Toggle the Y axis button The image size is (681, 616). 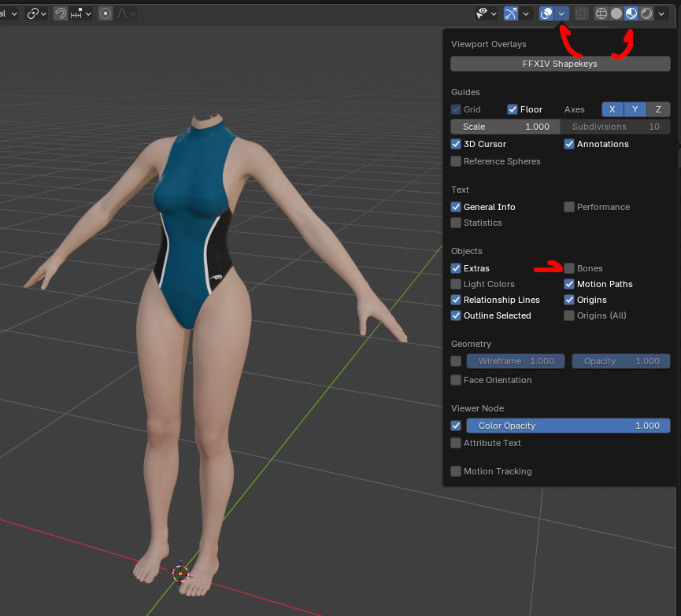click(x=635, y=109)
